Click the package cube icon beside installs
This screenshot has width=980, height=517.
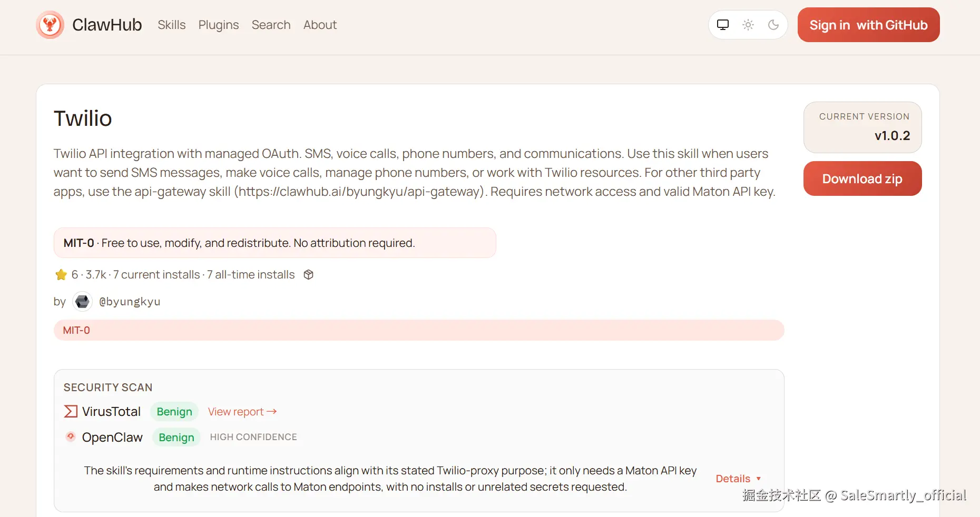(309, 275)
